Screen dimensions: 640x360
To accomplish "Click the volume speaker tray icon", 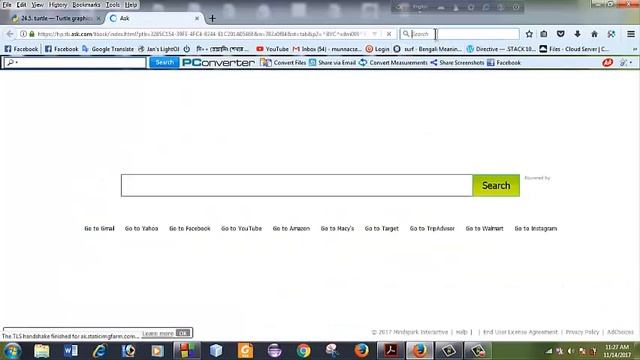I will click(x=571, y=351).
